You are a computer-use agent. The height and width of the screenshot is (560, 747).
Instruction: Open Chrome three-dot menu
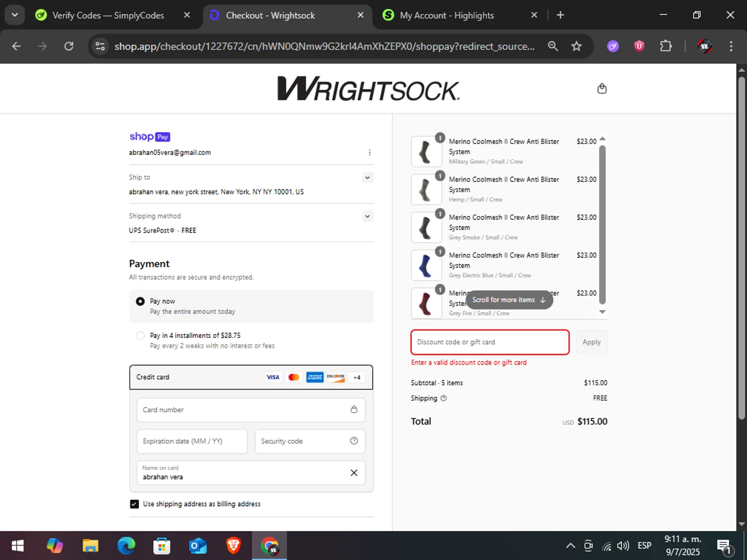point(731,46)
